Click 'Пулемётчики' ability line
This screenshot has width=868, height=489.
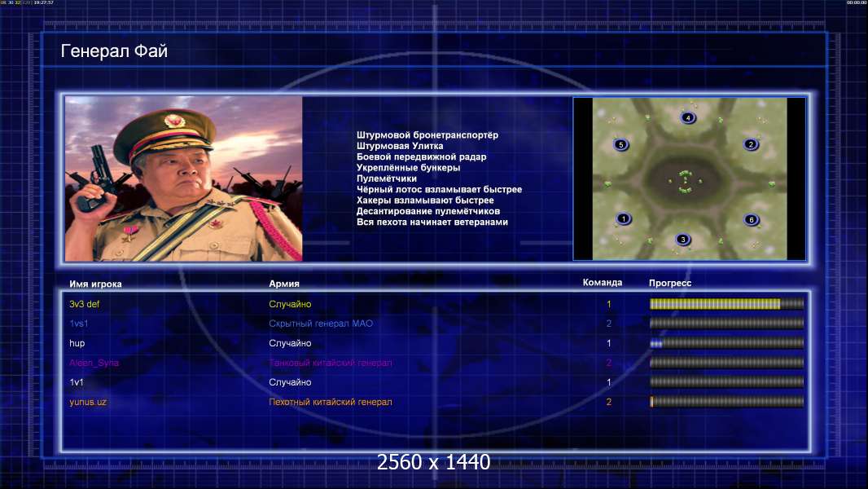tap(387, 178)
